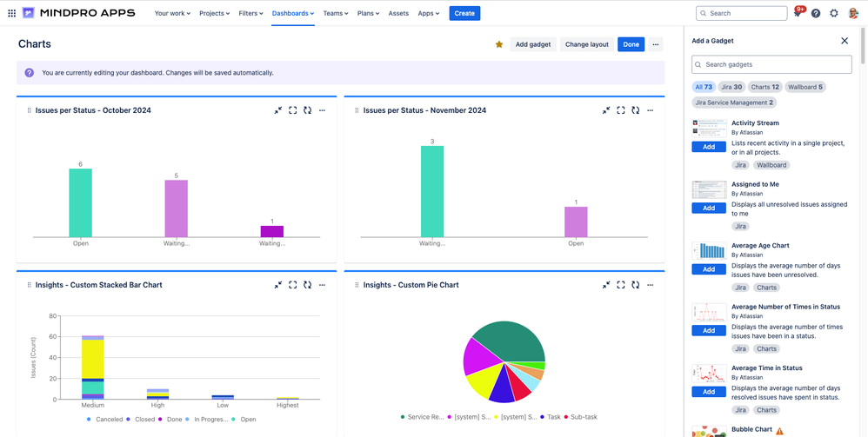Expand the Apps dropdown
Image resolution: width=868 pixels, height=437 pixels.
coord(429,13)
